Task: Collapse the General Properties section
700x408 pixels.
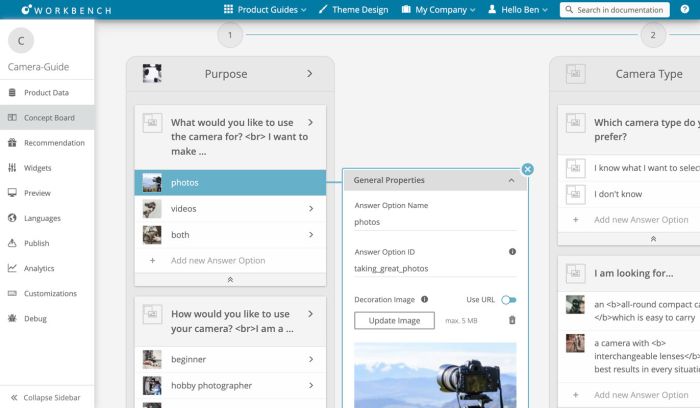Action: point(511,180)
